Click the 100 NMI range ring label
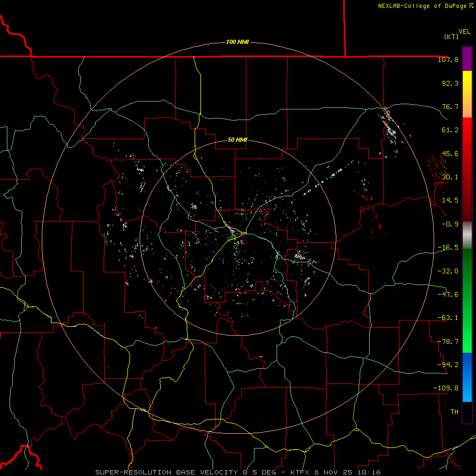 point(237,42)
